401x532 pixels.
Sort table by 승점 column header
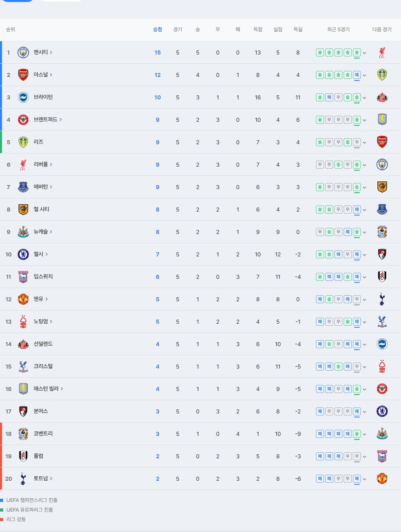(158, 30)
